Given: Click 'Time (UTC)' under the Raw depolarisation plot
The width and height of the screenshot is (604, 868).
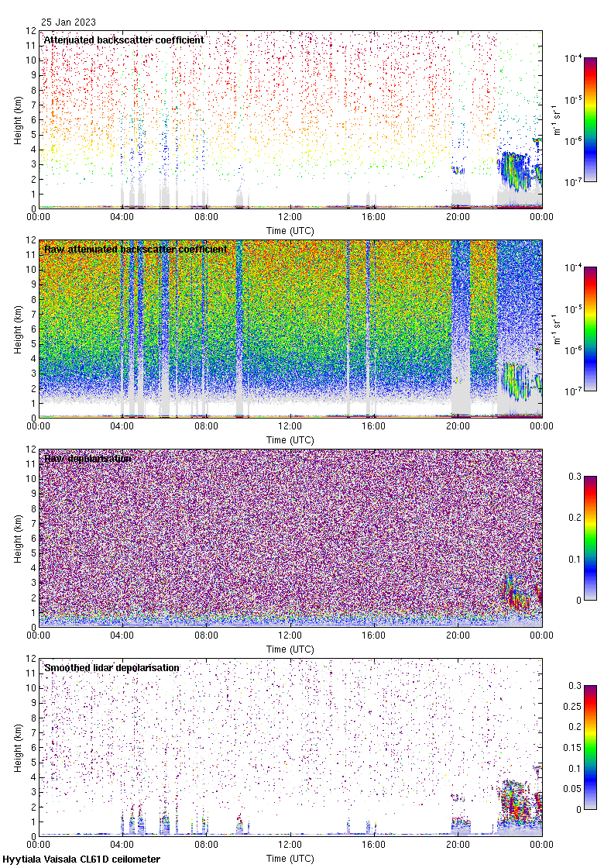Looking at the screenshot, I should (290, 649).
